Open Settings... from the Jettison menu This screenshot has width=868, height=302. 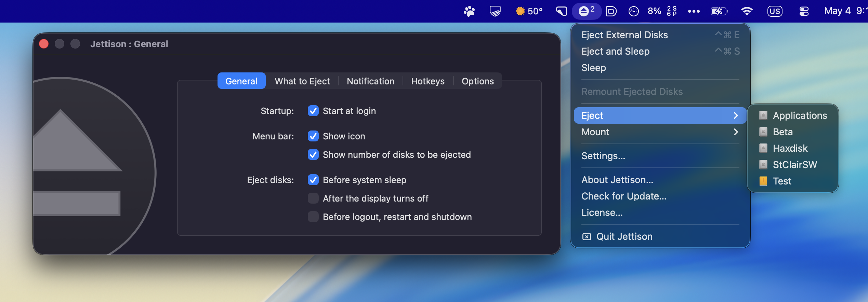[660, 156]
